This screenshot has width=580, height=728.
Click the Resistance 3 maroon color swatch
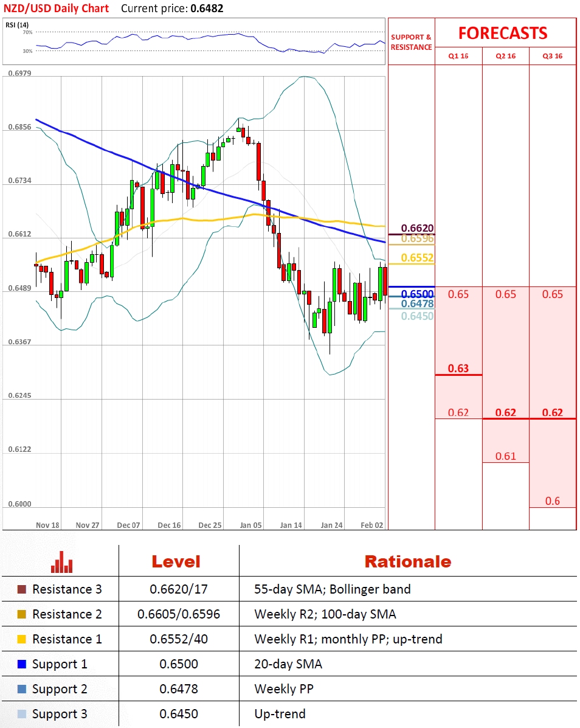(21, 589)
